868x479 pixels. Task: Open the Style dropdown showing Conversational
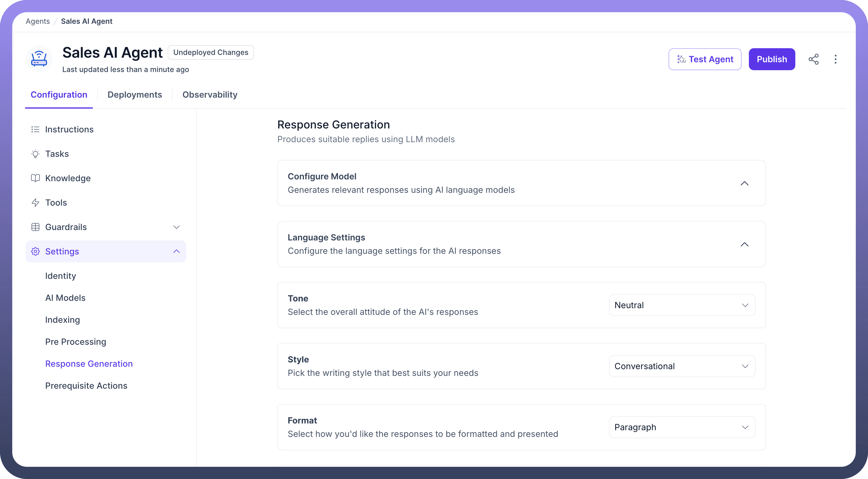[682, 366]
